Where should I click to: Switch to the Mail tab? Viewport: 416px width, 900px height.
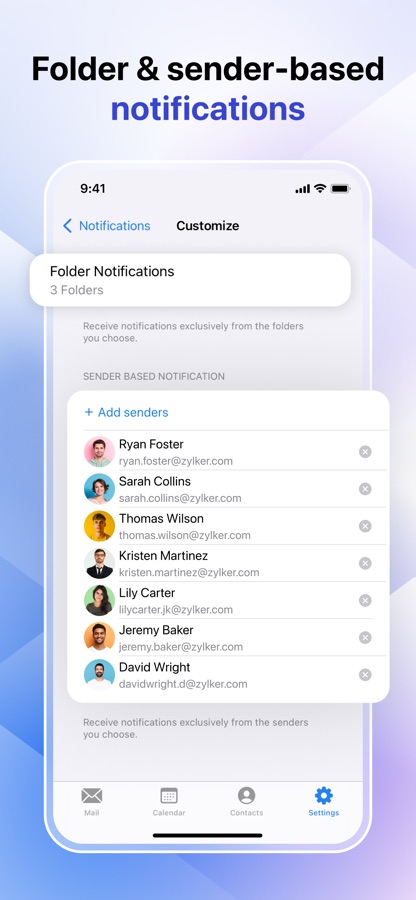click(91, 801)
